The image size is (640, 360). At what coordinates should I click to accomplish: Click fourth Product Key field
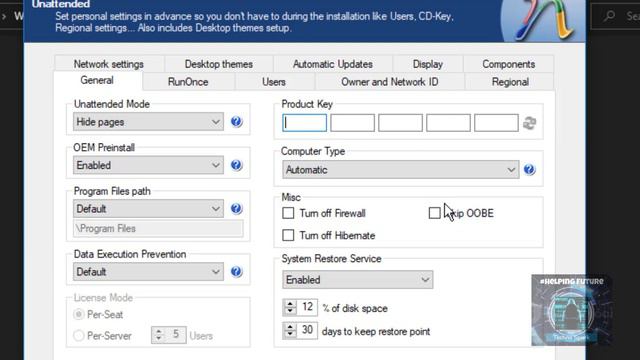[x=448, y=123]
